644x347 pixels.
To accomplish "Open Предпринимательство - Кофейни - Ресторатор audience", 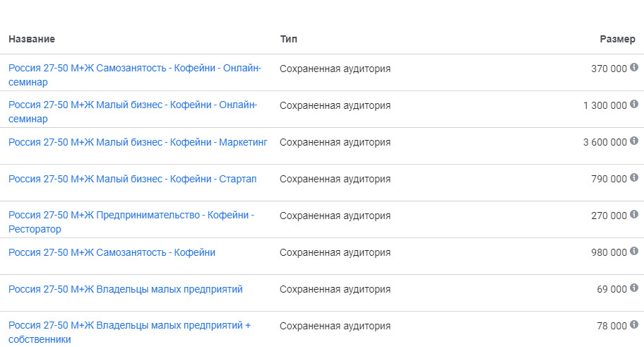I will point(131,222).
